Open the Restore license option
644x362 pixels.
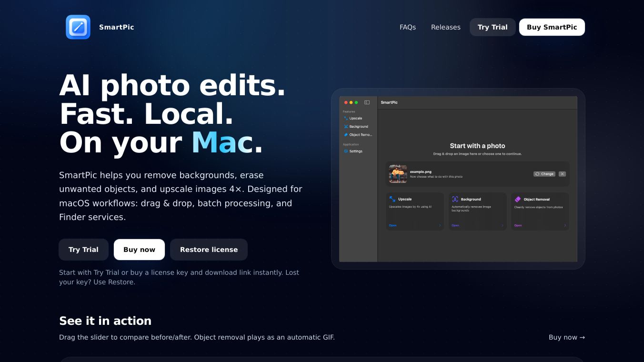(x=209, y=250)
